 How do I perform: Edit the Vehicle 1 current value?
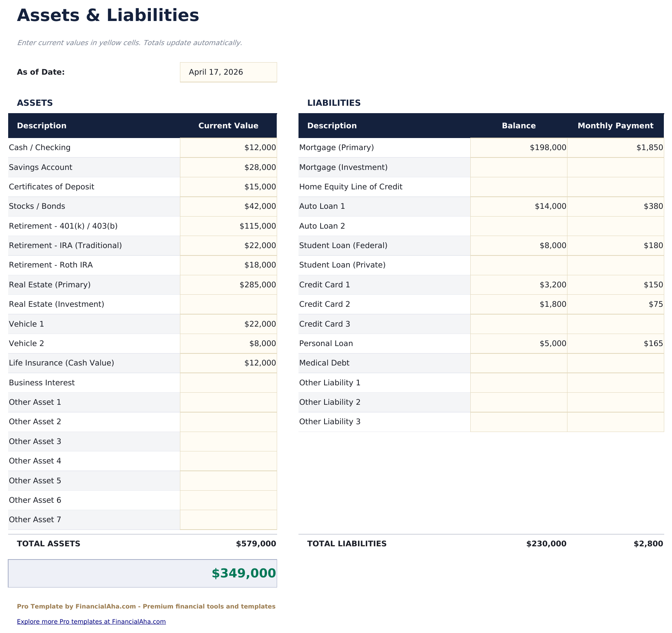228,324
